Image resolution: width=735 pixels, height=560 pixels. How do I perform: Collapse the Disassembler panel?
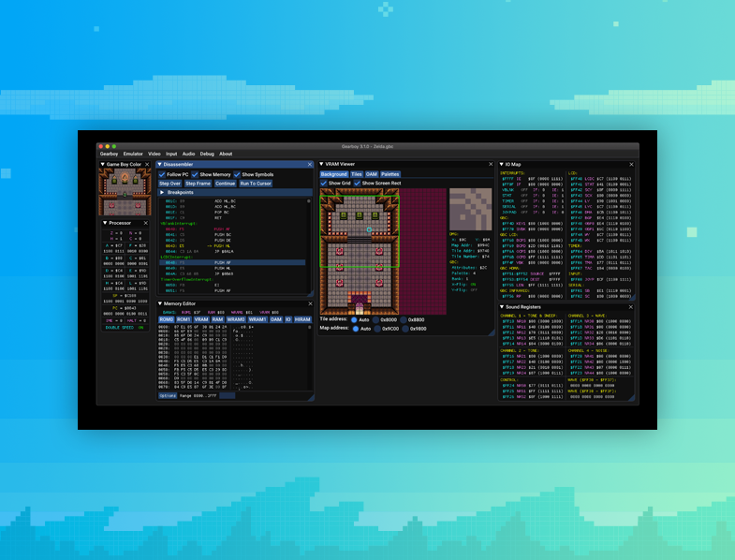pyautogui.click(x=160, y=165)
